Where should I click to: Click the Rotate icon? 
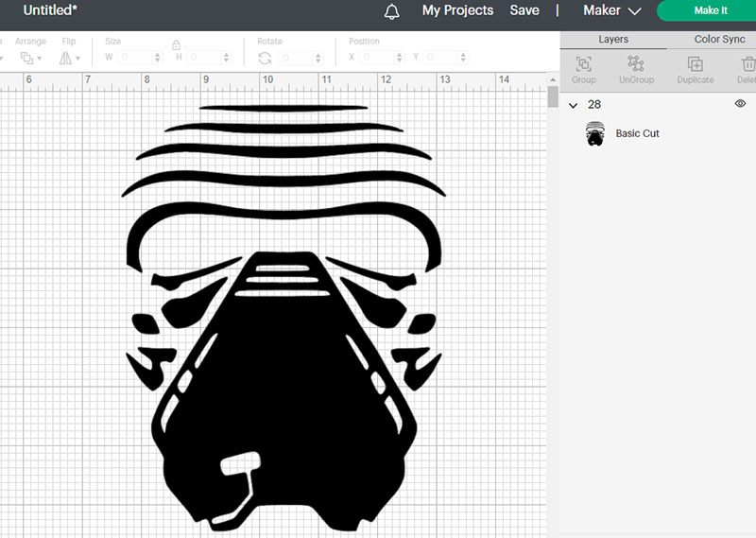265,59
